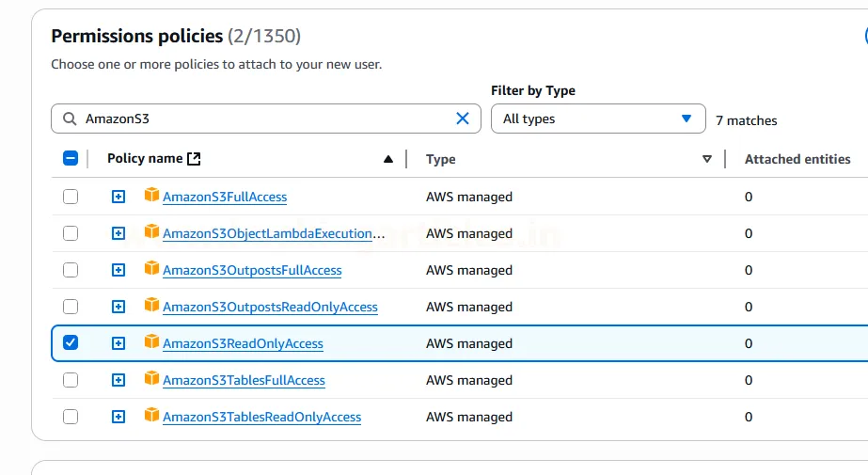Open the AmazonS3ObjectLambdaExecution policy link
868x475 pixels.
274,233
